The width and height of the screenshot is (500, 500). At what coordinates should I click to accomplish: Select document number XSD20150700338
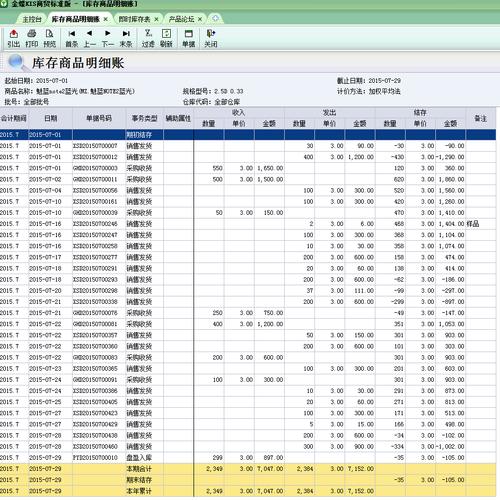95,302
